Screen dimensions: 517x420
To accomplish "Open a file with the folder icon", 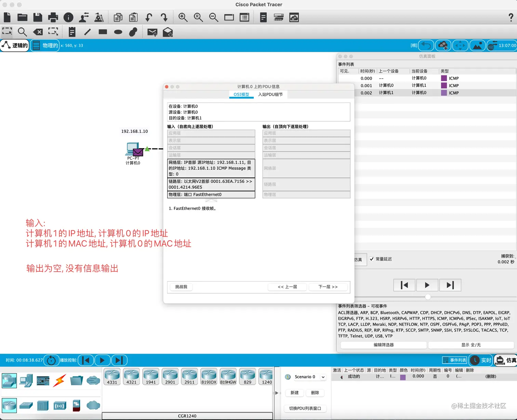I will click(22, 17).
